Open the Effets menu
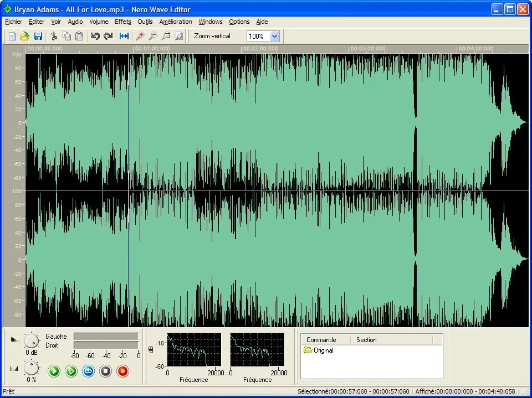The height and width of the screenshot is (398, 532). [123, 22]
